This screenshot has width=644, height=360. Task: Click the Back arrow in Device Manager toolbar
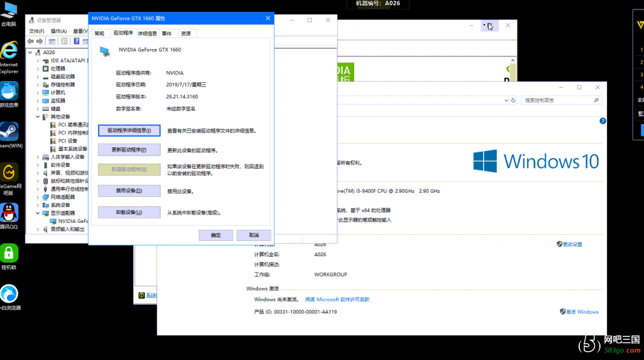[x=30, y=41]
